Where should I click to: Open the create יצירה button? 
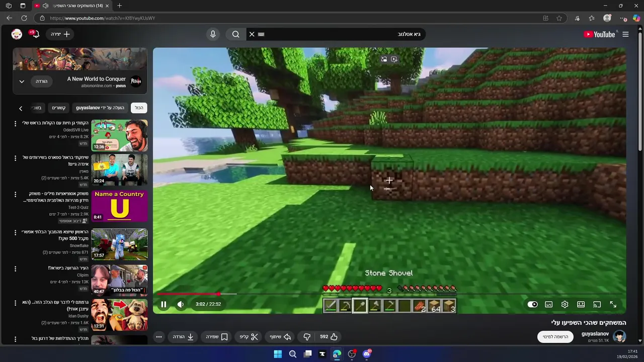point(60,34)
